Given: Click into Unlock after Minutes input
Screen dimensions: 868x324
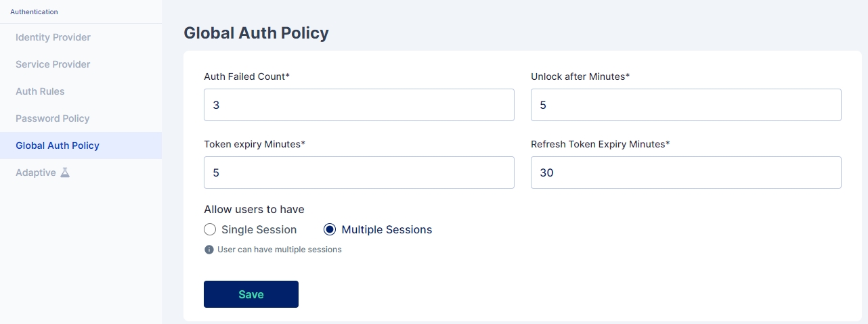Looking at the screenshot, I should (x=686, y=105).
